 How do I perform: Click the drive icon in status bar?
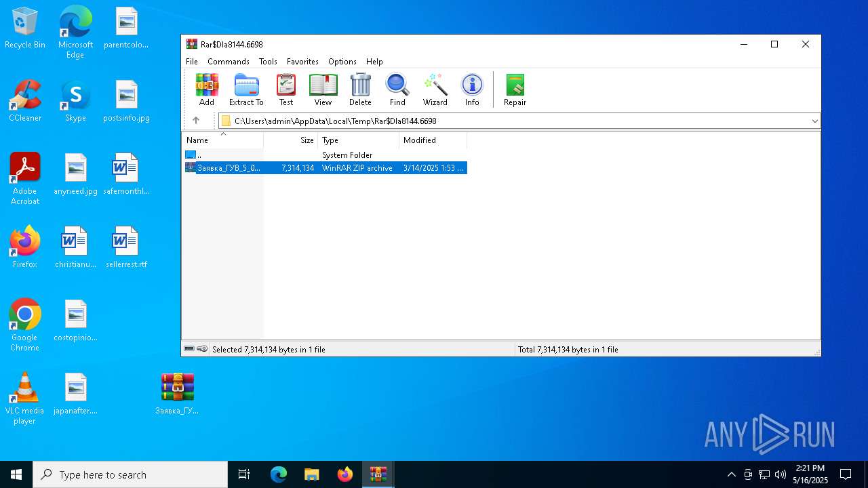(189, 349)
